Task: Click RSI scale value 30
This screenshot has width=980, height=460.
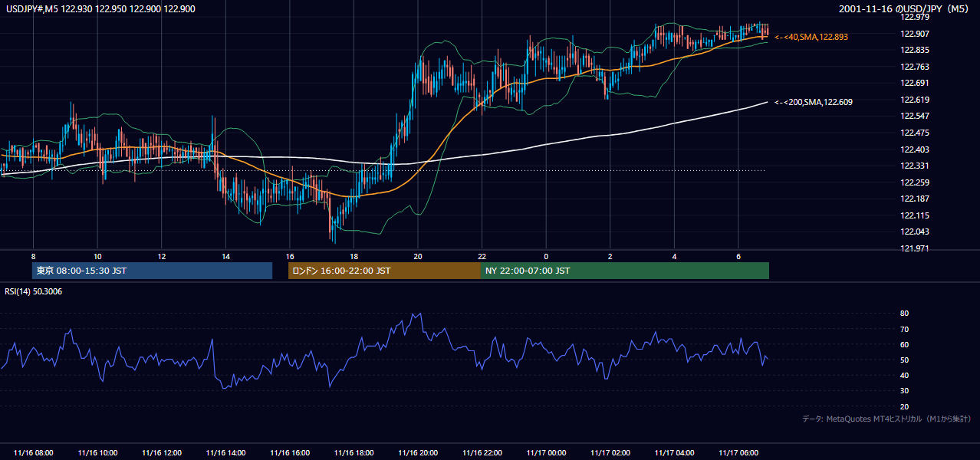Action: pyautogui.click(x=904, y=390)
